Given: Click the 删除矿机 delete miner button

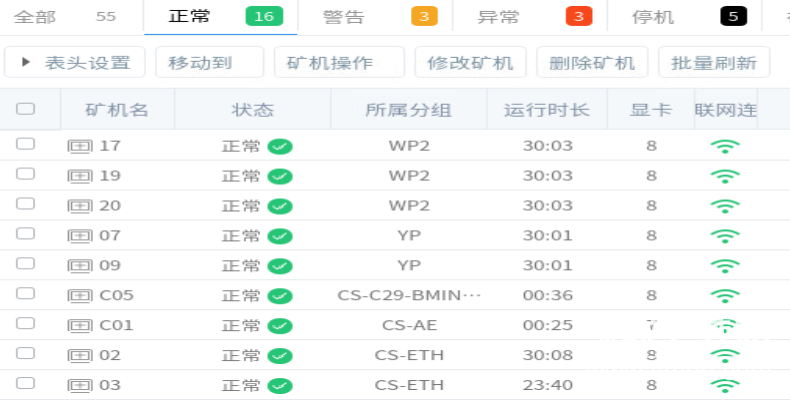Looking at the screenshot, I should (x=592, y=62).
